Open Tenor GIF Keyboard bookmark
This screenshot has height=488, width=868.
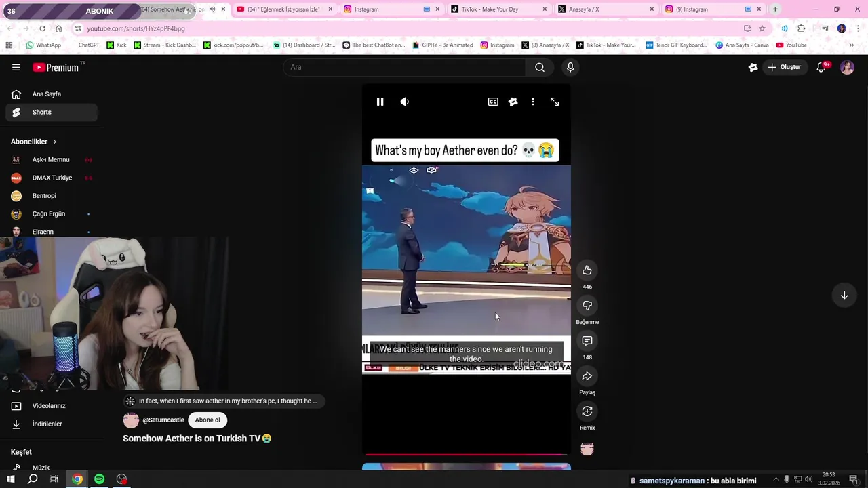coord(676,45)
